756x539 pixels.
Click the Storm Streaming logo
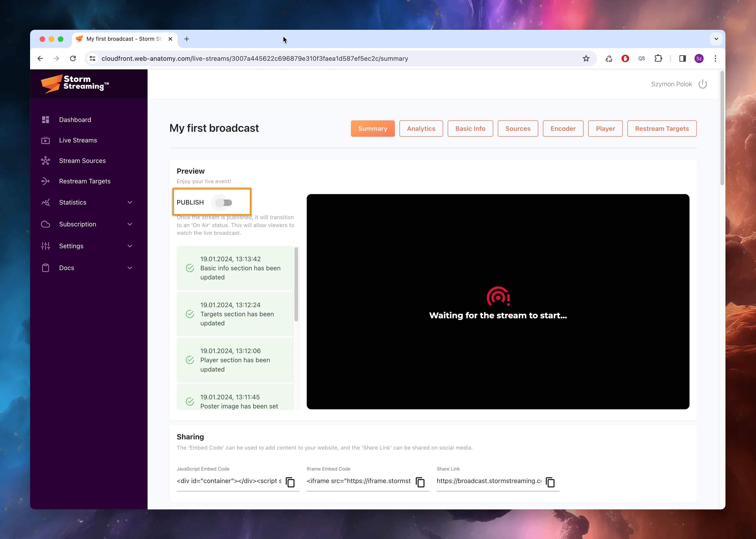point(75,84)
